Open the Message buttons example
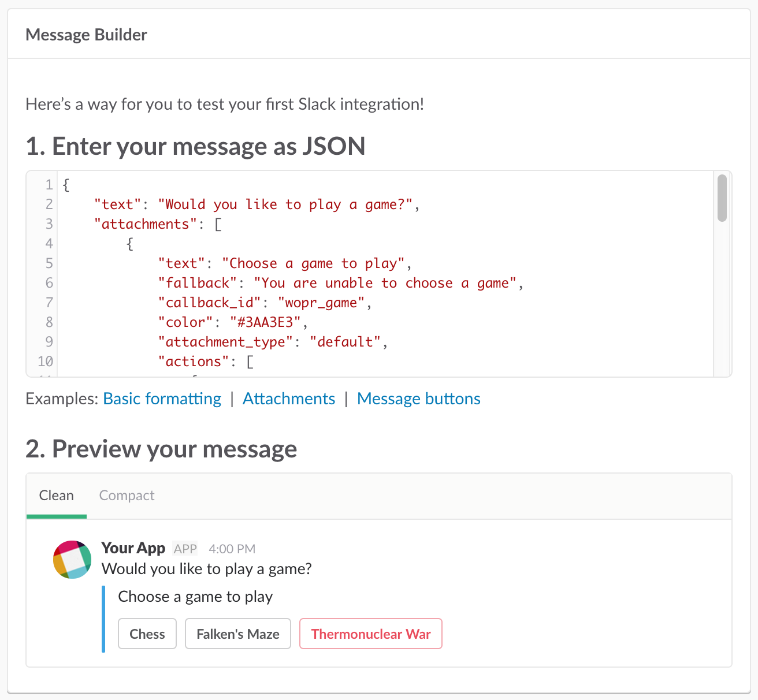Image resolution: width=758 pixels, height=700 pixels. 418,399
